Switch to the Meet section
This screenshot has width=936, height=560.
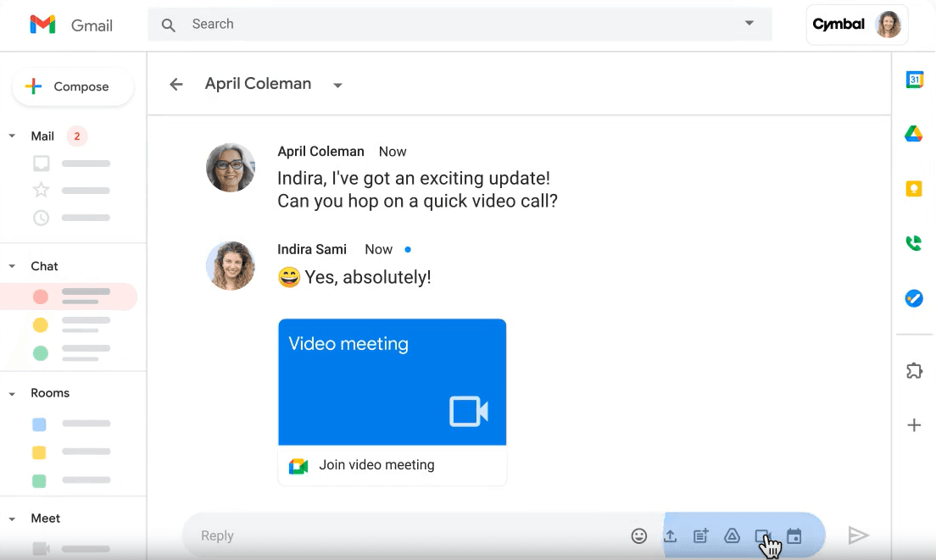[x=46, y=518]
